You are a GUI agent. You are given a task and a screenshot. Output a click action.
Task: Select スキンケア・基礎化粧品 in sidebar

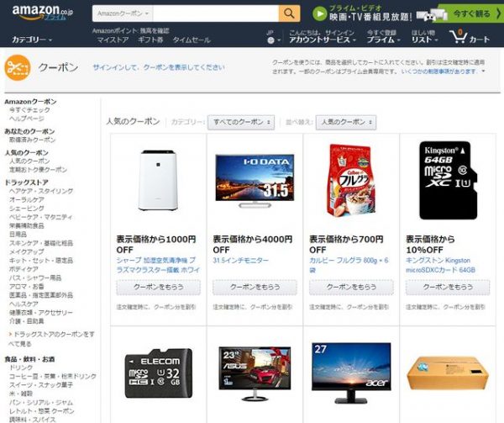(41, 243)
